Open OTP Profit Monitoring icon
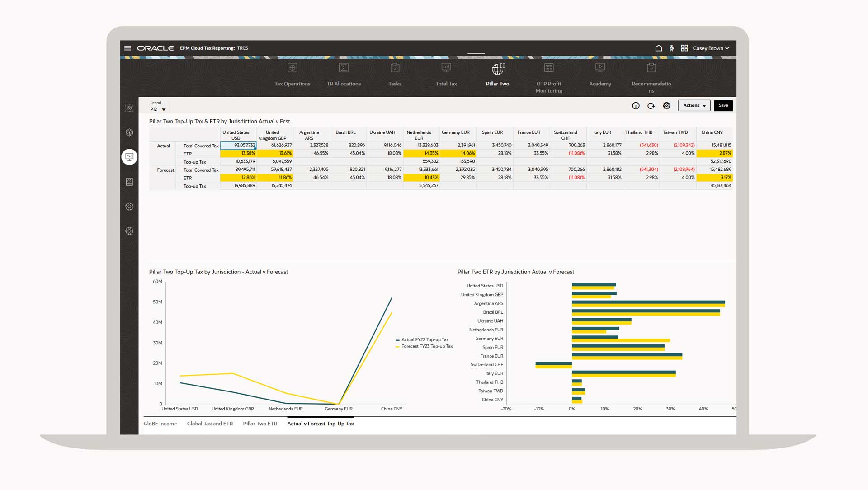 (548, 68)
